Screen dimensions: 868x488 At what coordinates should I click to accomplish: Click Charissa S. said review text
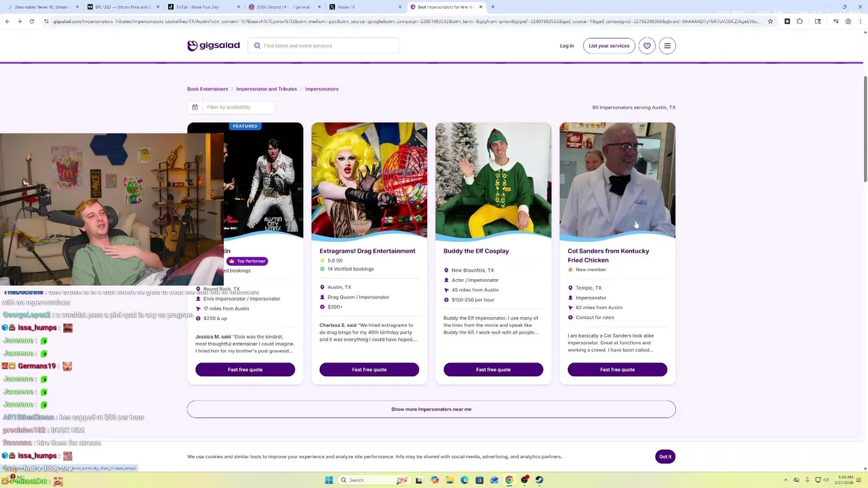click(x=369, y=332)
